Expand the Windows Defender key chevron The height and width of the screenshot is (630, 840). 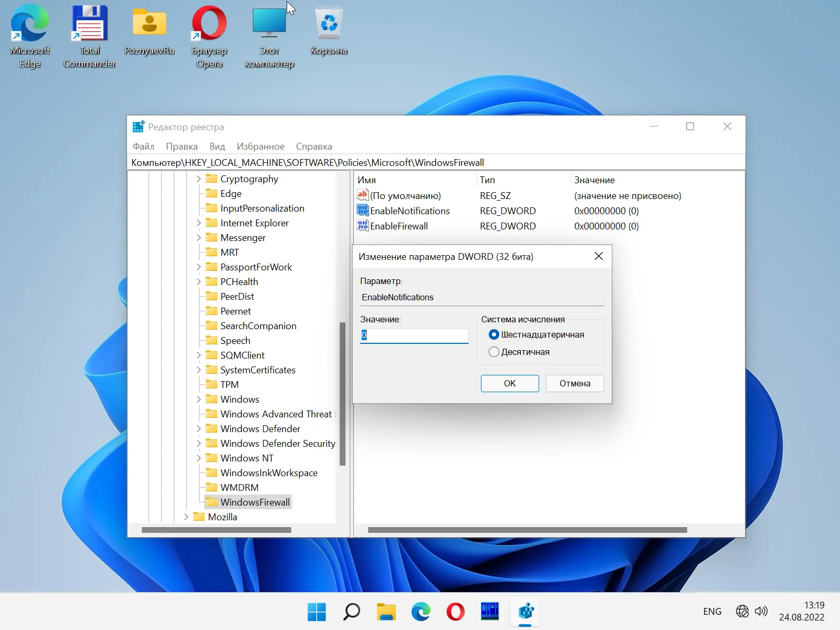tap(198, 429)
